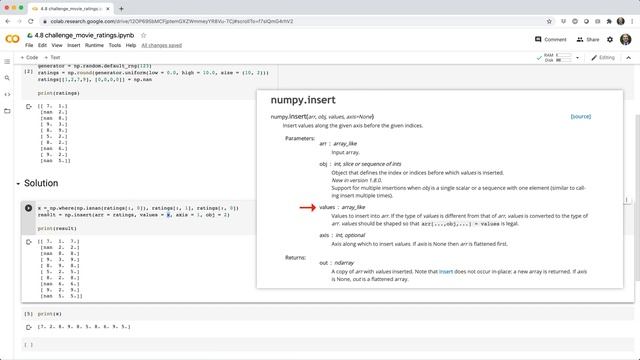640x360 pixels.
Task: Clear output icon of first cell output
Action: (29, 107)
